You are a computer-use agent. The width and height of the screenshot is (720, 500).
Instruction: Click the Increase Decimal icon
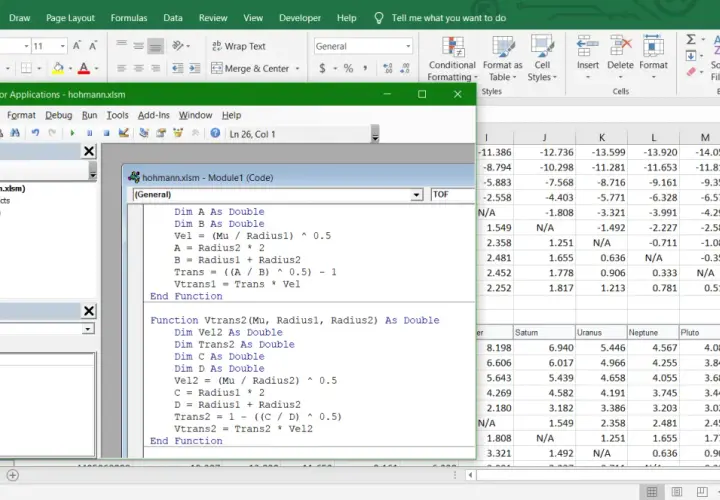[388, 68]
